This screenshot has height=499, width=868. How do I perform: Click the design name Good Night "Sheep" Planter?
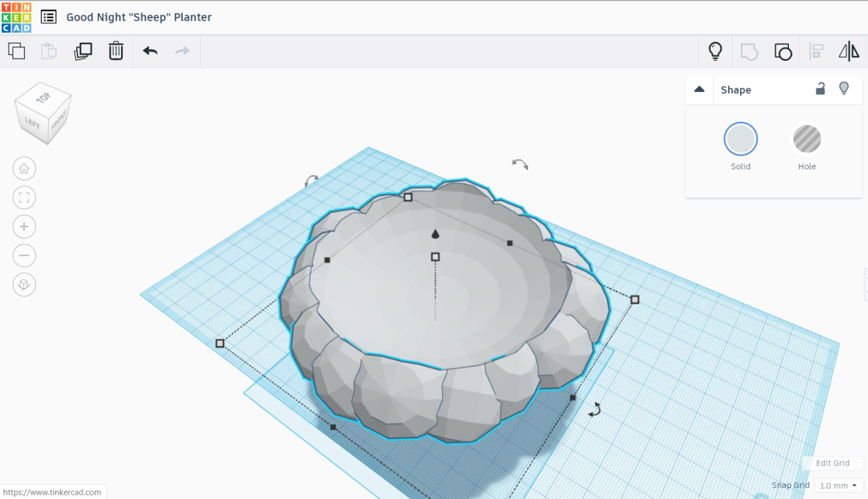pos(139,17)
